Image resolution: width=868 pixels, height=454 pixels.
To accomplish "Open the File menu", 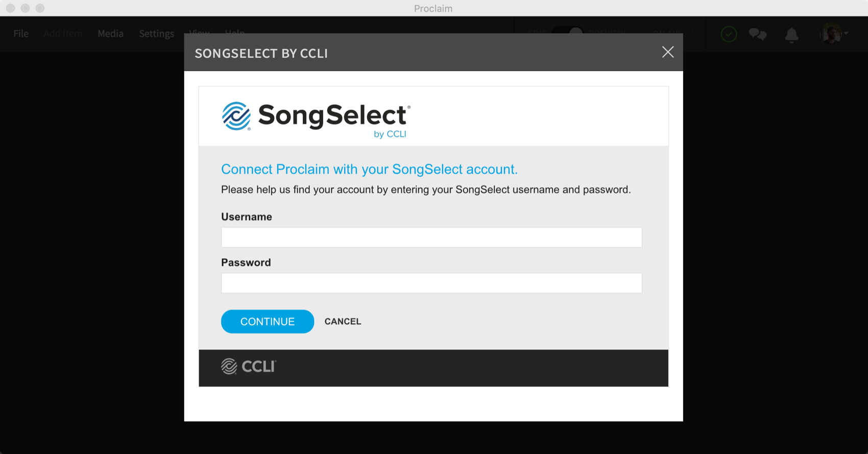I will (x=21, y=34).
